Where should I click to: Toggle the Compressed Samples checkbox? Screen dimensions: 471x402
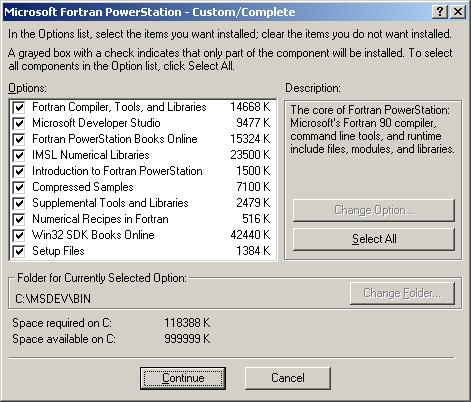pyautogui.click(x=19, y=187)
